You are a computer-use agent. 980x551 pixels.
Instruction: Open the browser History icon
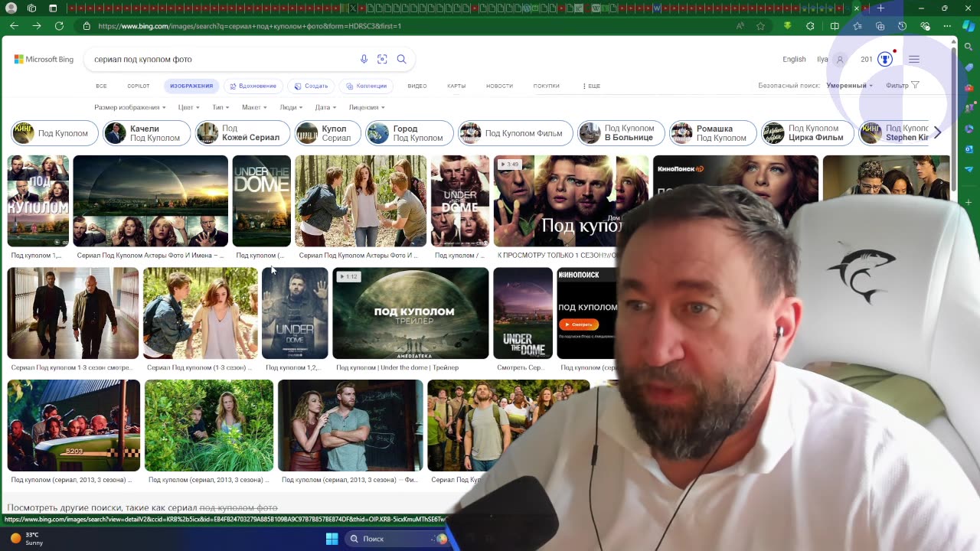(902, 25)
